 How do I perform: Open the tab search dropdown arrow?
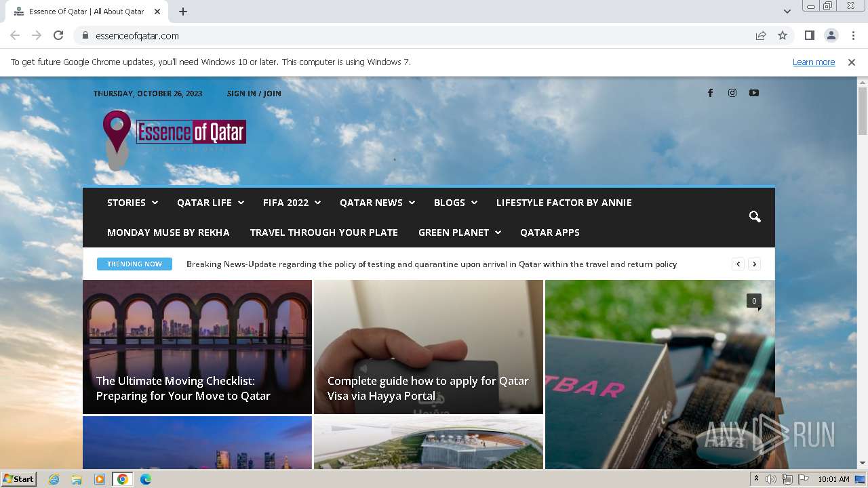(787, 12)
